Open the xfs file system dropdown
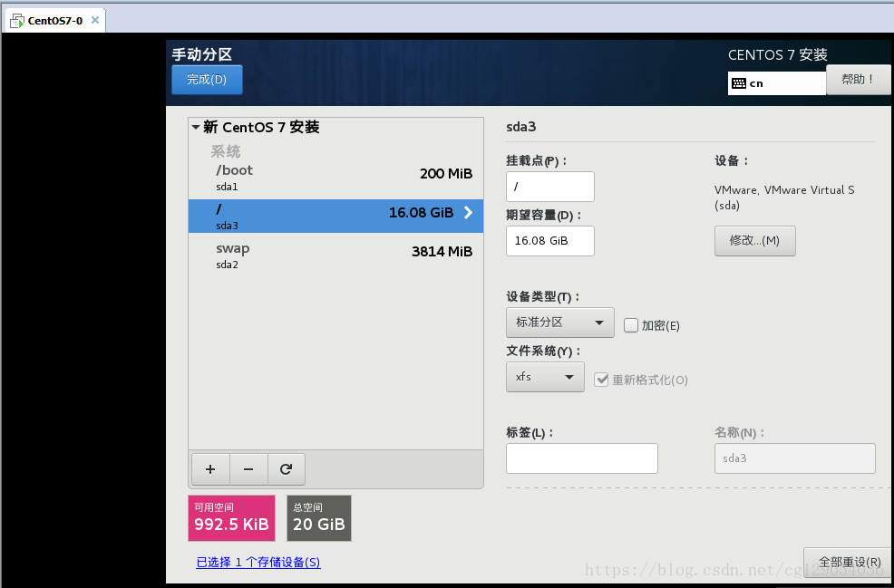The width and height of the screenshot is (894, 588). (545, 377)
